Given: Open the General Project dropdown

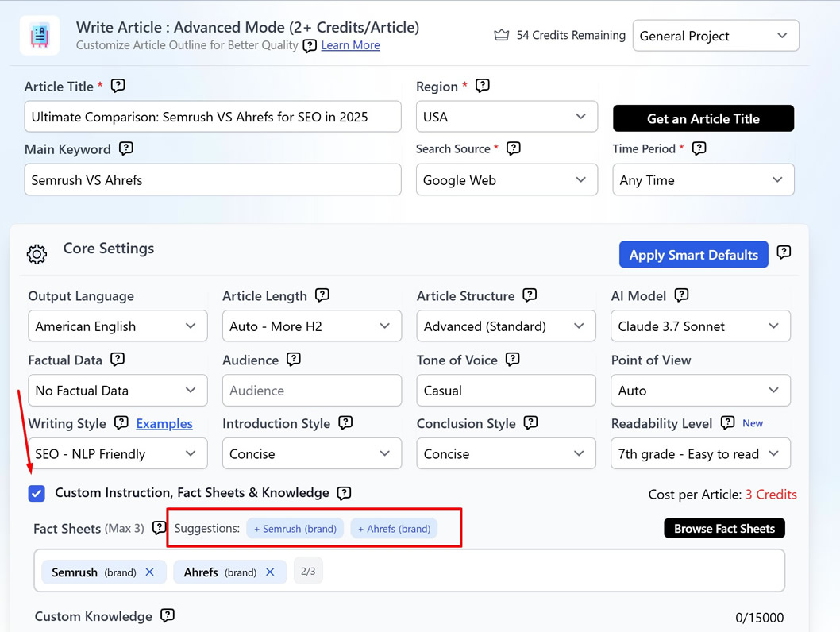Looking at the screenshot, I should point(715,36).
